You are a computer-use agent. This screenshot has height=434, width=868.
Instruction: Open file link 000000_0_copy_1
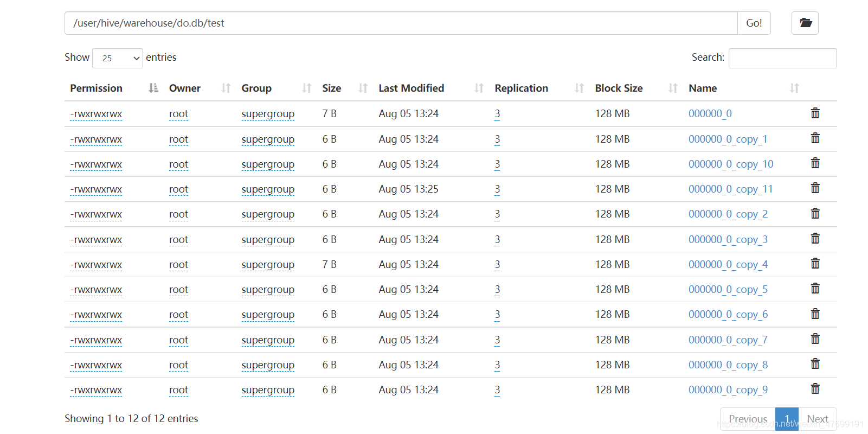(x=728, y=139)
